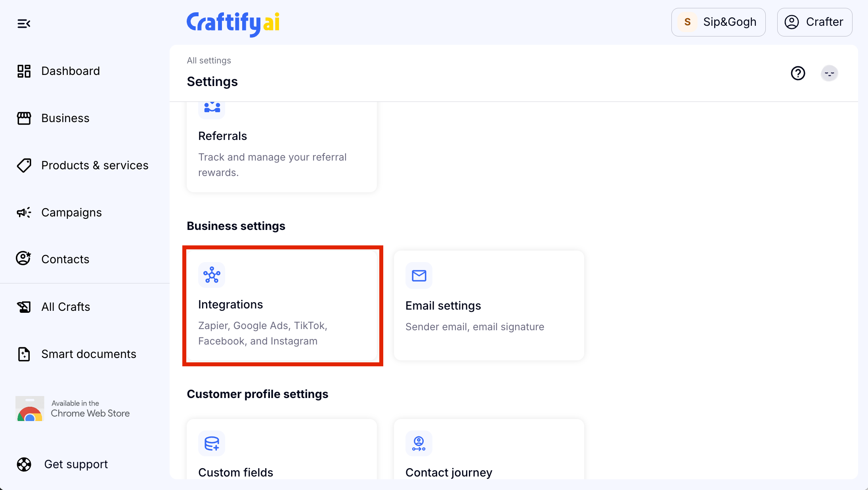
Task: Click the Crafter user profile icon
Action: click(x=792, y=22)
